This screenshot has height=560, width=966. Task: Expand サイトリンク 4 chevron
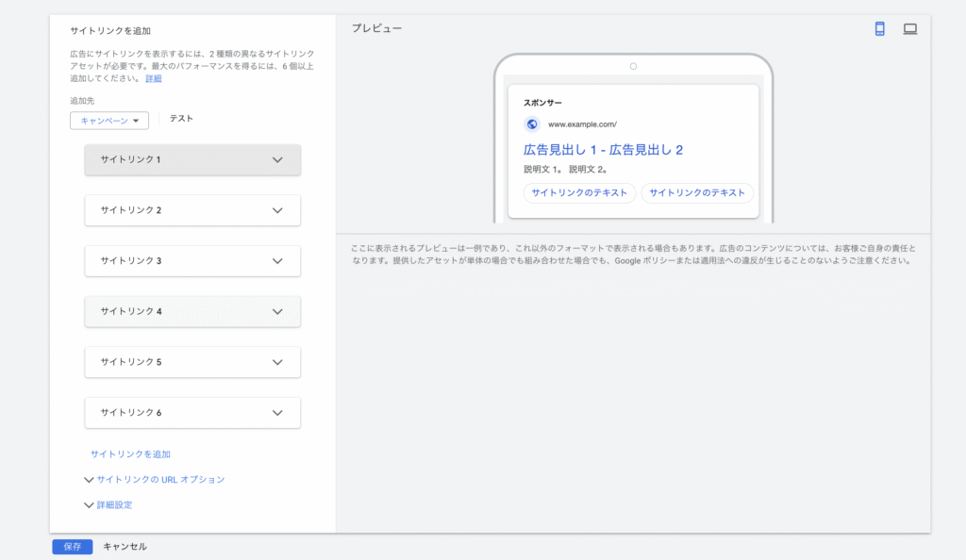(x=277, y=311)
